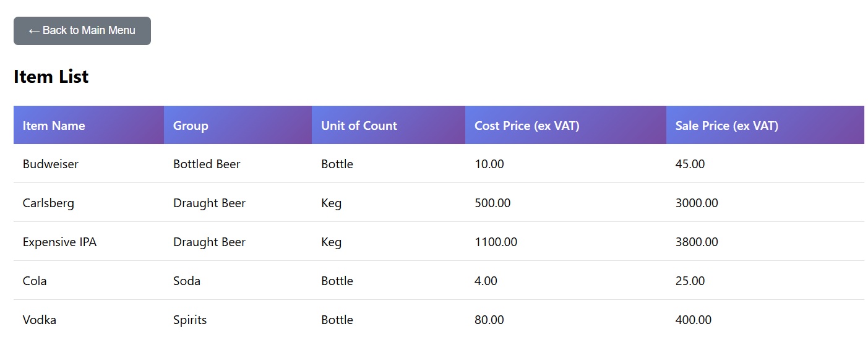Click the Back to Main Menu button
Screen dimensions: 868x337
tap(82, 31)
